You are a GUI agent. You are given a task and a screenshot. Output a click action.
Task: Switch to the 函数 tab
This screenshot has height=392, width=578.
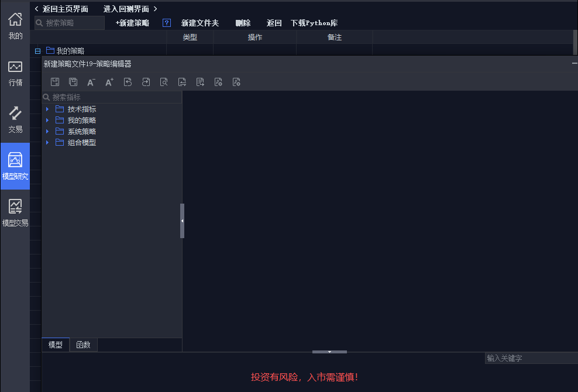coord(84,345)
